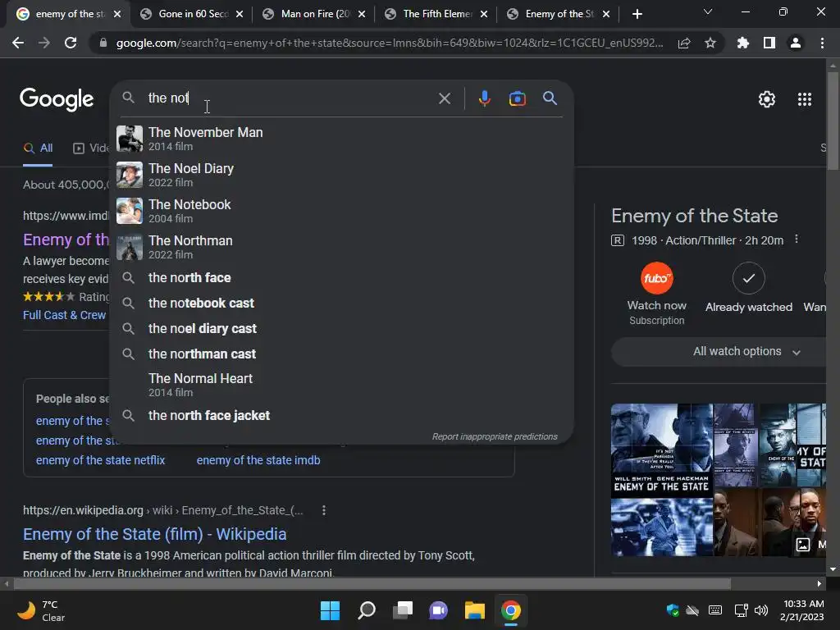Open the File Explorer taskbar icon
840x630 pixels.
(475, 610)
